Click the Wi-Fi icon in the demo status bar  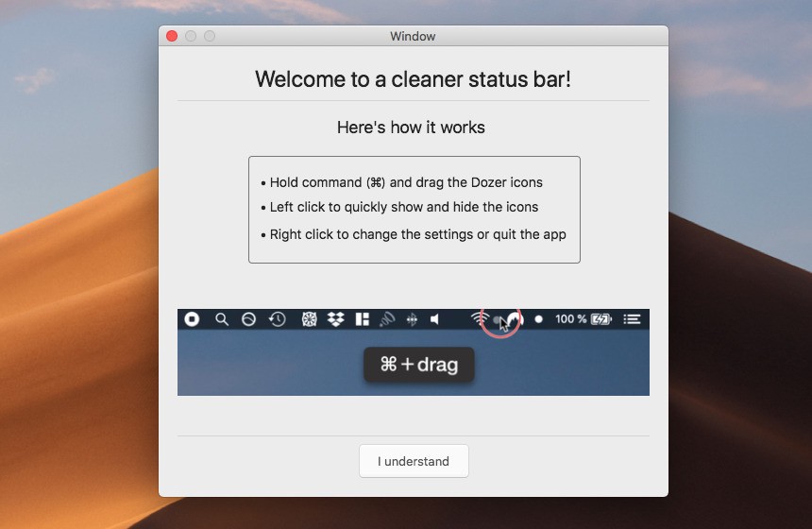479,318
